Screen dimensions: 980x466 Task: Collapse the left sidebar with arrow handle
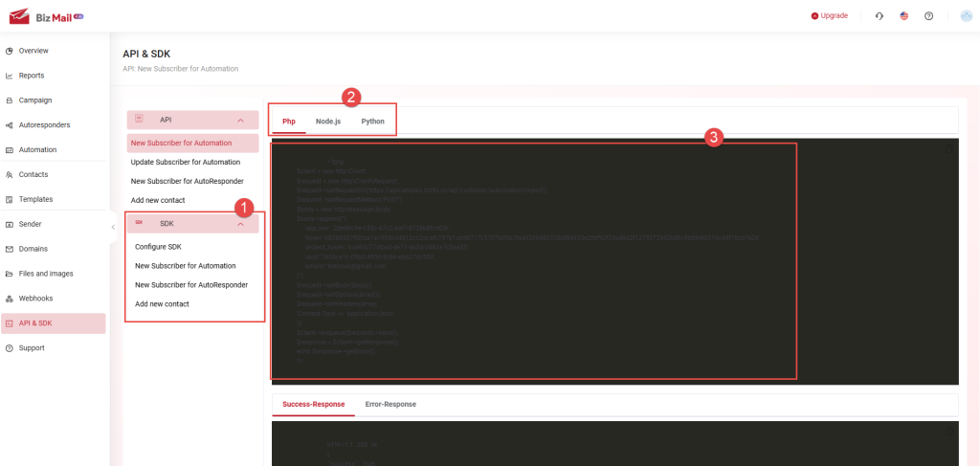[x=112, y=227]
